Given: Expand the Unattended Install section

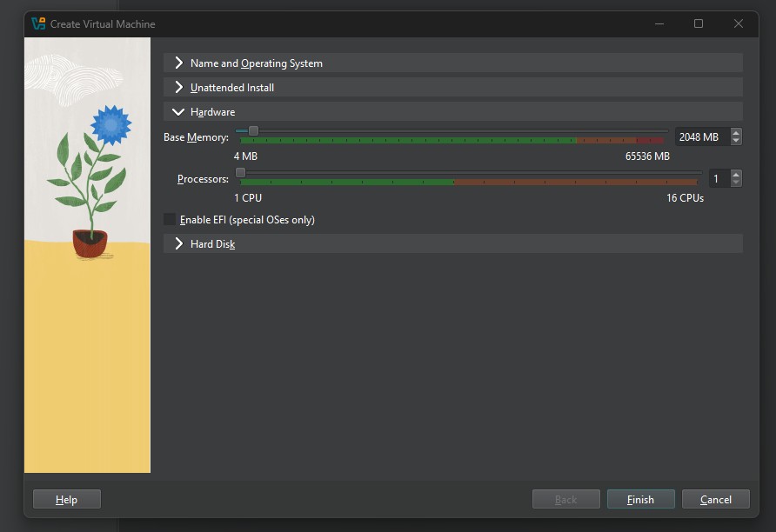Looking at the screenshot, I should click(231, 88).
